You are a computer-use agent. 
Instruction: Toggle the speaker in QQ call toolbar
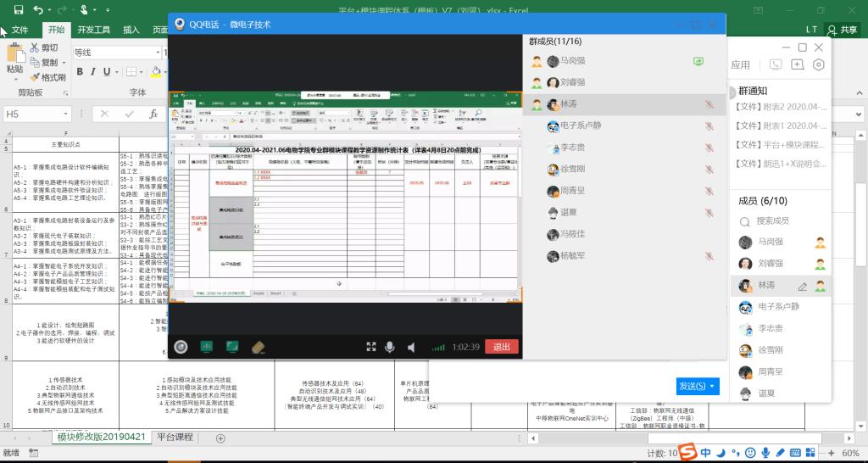411,347
